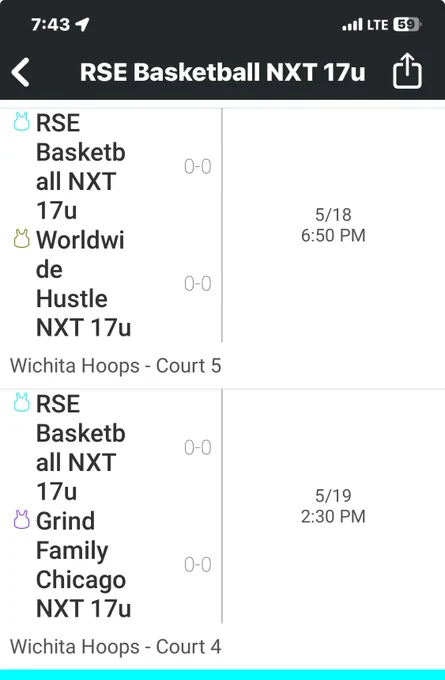Tap RSE Basketball NXT 17u page title
This screenshot has height=680, width=445.
click(x=222, y=72)
